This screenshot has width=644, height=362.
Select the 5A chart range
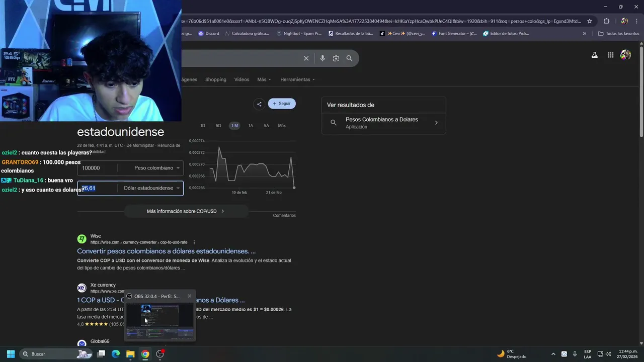coord(266,126)
